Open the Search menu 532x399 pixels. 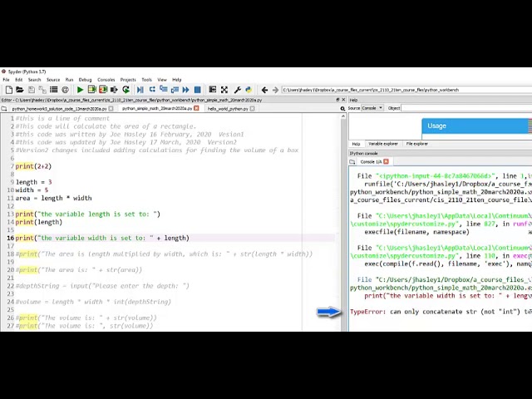[x=34, y=80]
